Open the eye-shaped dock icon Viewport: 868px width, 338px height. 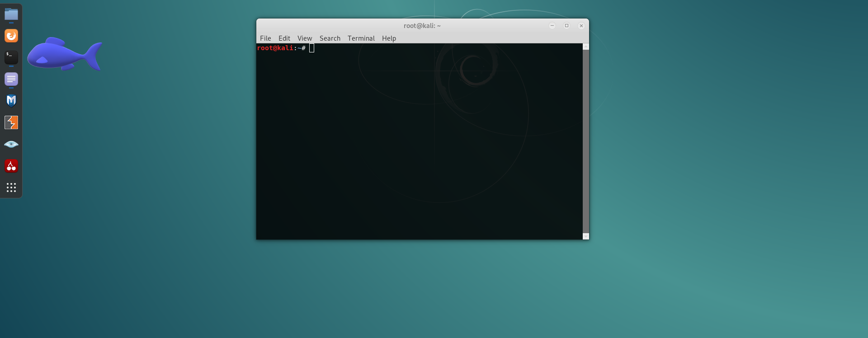[x=11, y=144]
